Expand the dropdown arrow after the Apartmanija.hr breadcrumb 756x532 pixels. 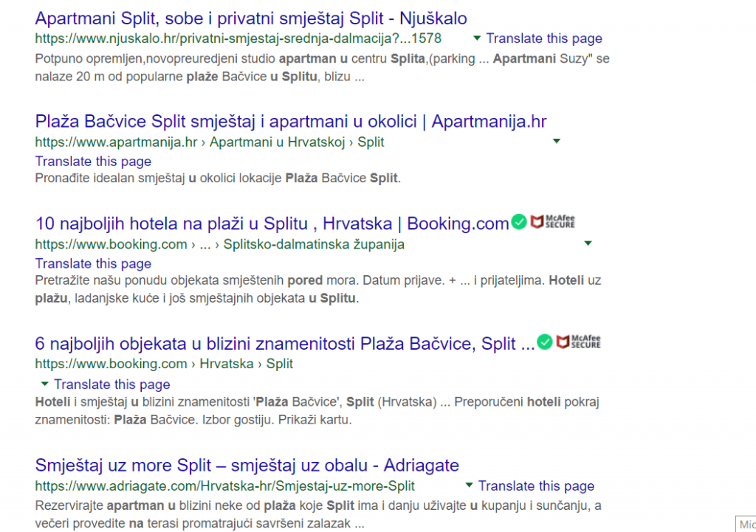(556, 140)
